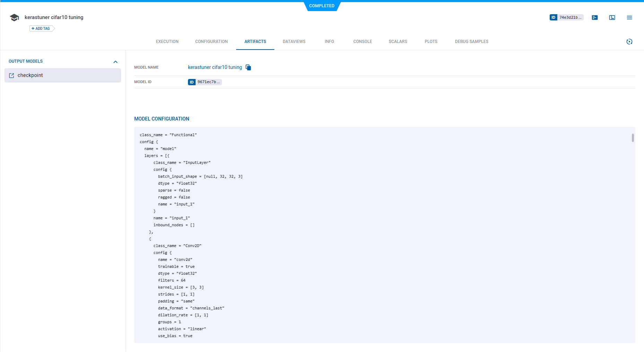Open the hamburger menu in header

point(629,18)
